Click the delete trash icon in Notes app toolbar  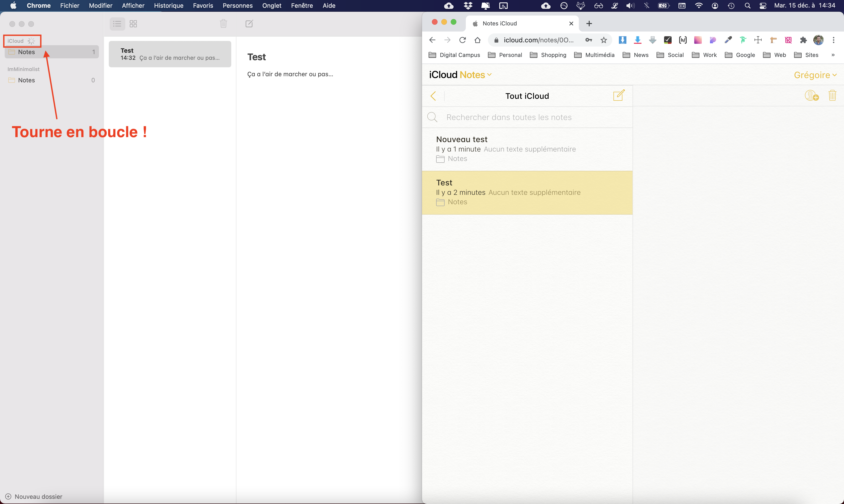point(223,24)
